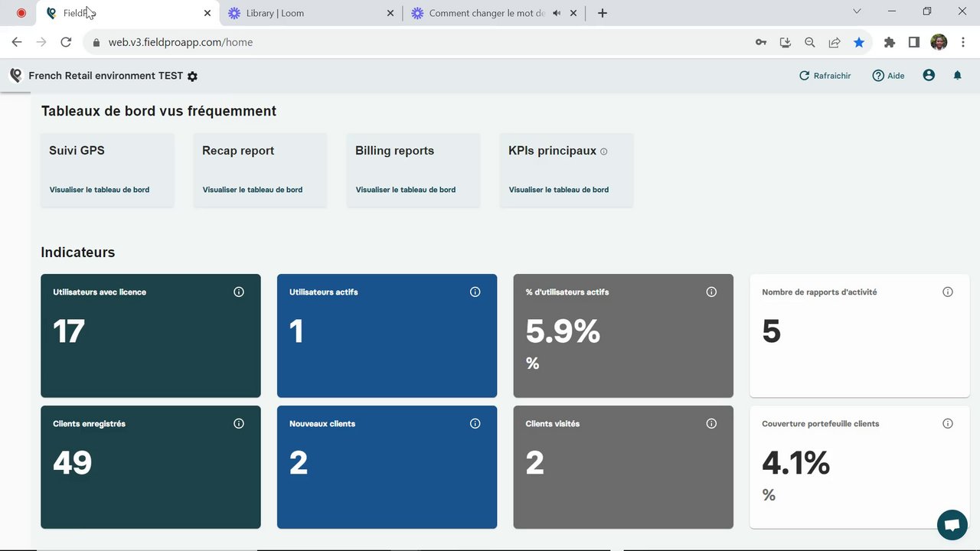980x551 pixels.
Task: Click the info icon next to KPIs principaux
Action: [x=604, y=152]
